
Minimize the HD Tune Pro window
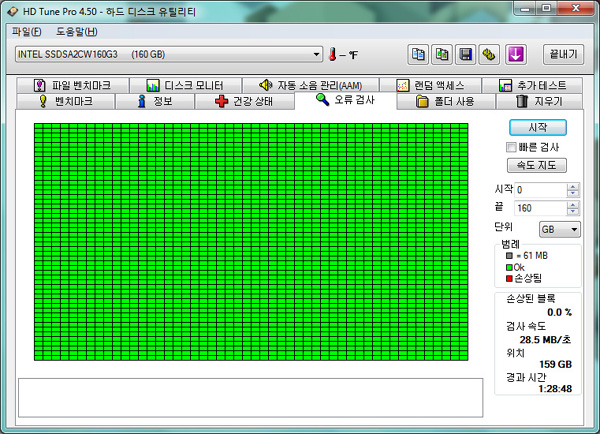pos(524,8)
